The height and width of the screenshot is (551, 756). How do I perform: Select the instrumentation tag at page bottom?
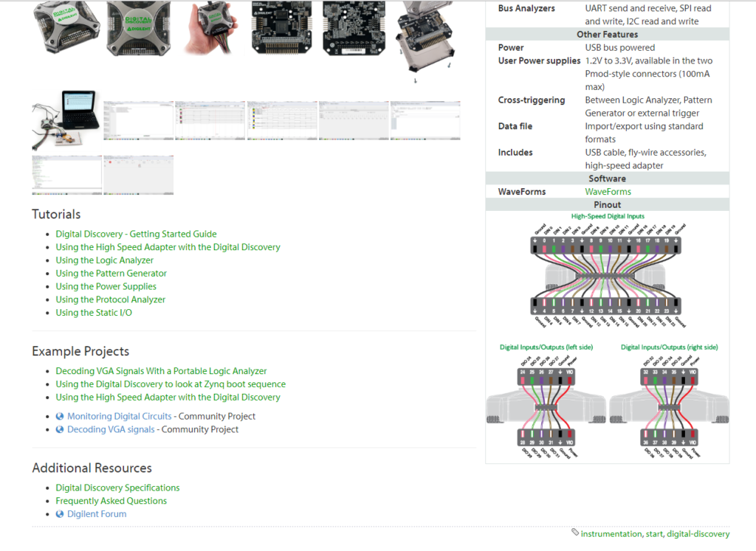coord(611,533)
